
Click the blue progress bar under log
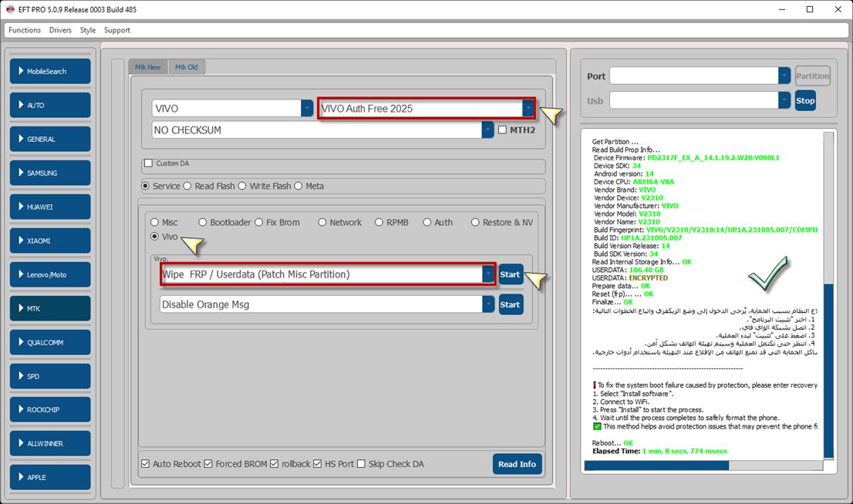click(656, 465)
